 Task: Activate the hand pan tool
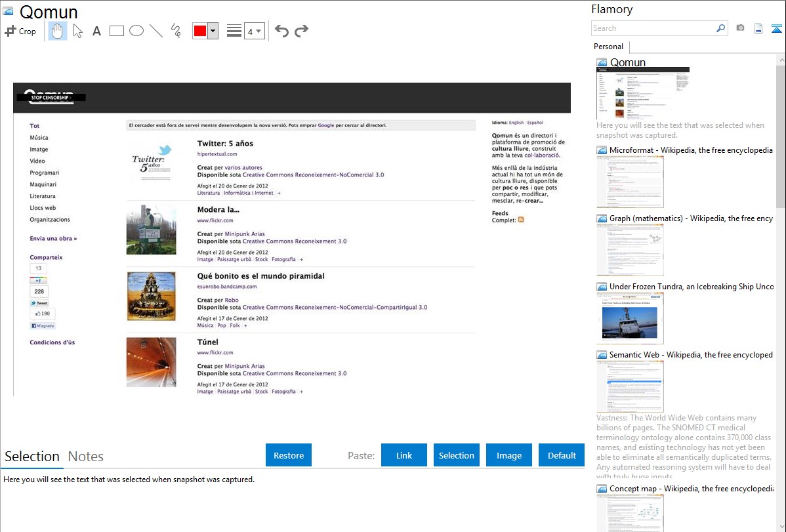[58, 31]
